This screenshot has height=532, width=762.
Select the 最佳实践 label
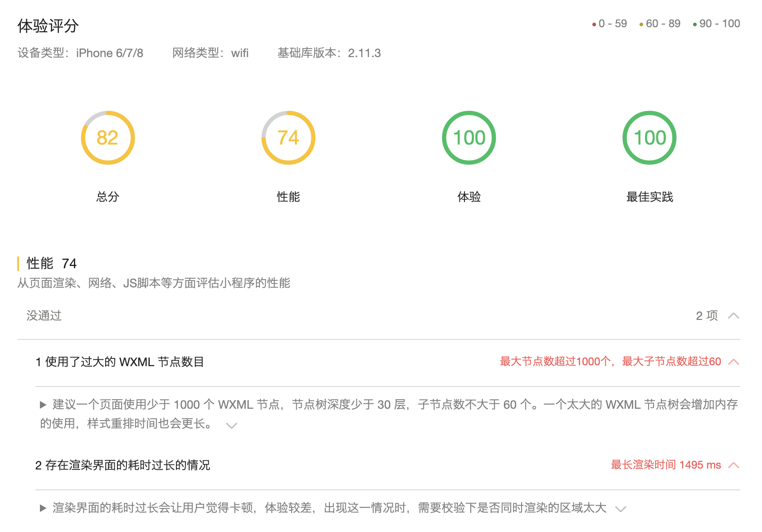click(650, 197)
